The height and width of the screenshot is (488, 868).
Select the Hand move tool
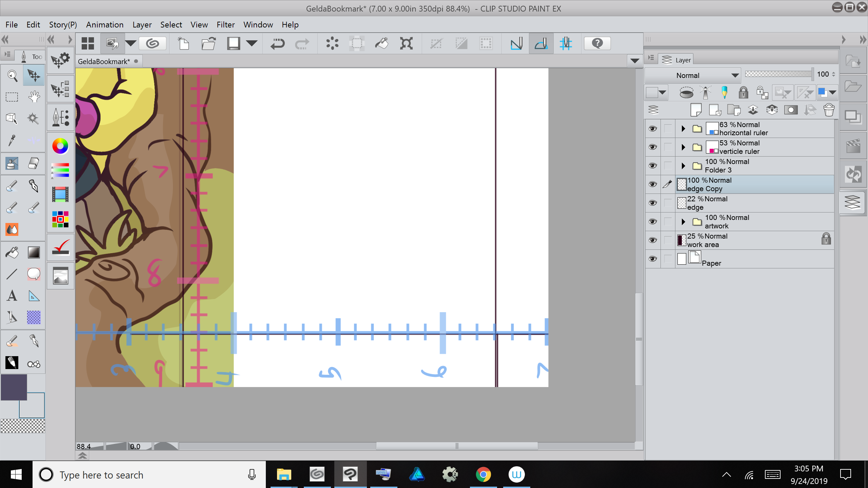(x=34, y=97)
